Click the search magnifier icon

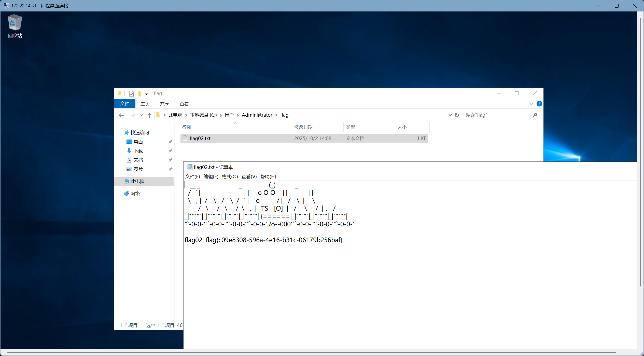click(x=535, y=115)
